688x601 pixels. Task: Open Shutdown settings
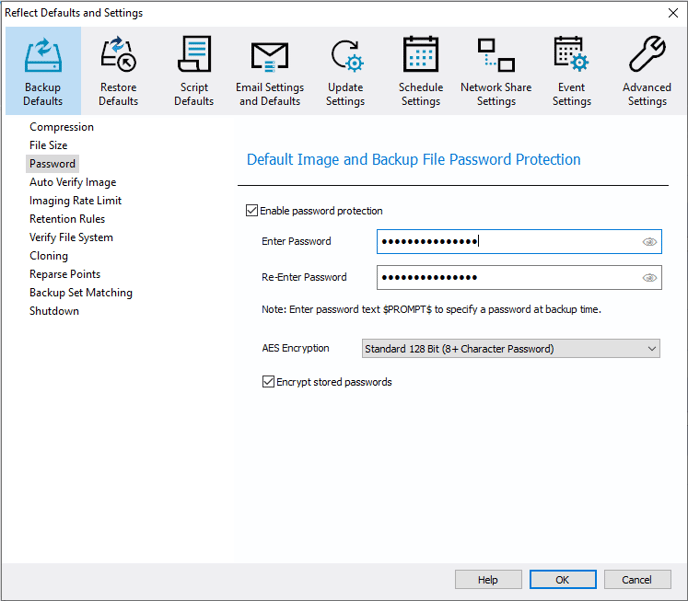pos(54,311)
